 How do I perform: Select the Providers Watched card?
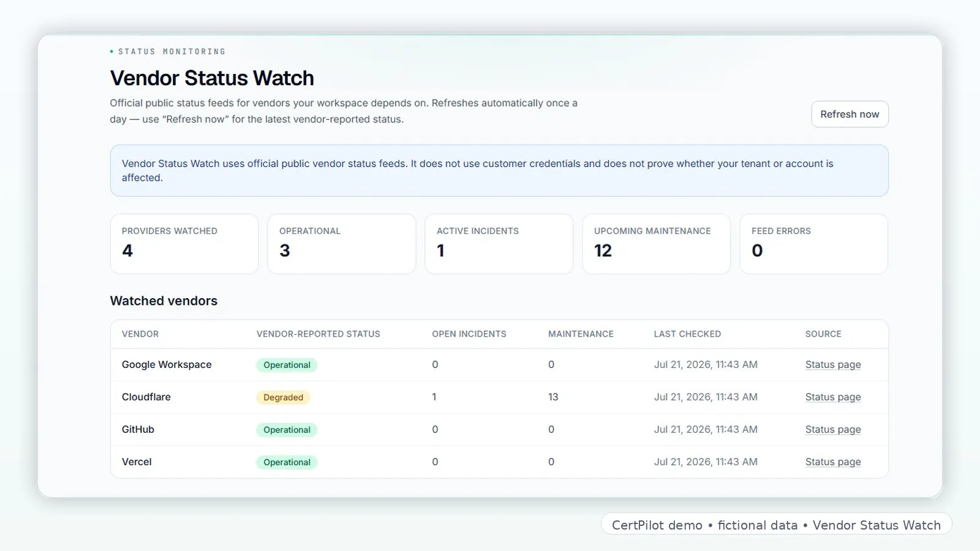coord(184,244)
